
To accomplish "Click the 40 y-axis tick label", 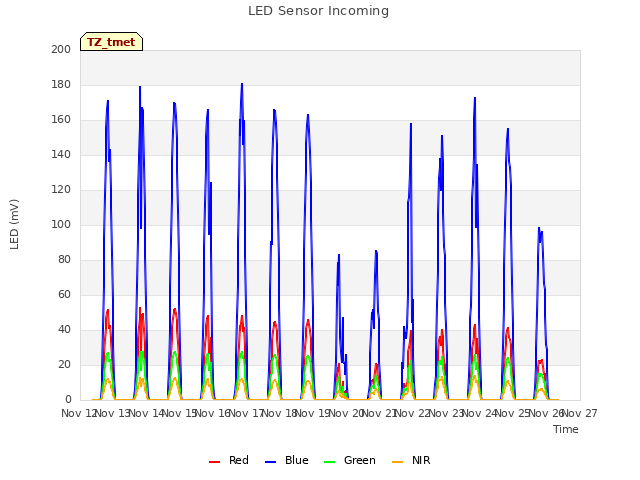I will click(x=64, y=329).
